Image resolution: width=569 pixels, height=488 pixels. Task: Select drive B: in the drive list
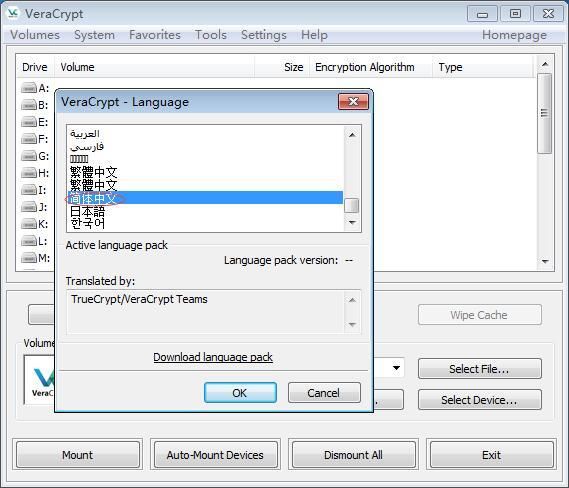click(35, 105)
